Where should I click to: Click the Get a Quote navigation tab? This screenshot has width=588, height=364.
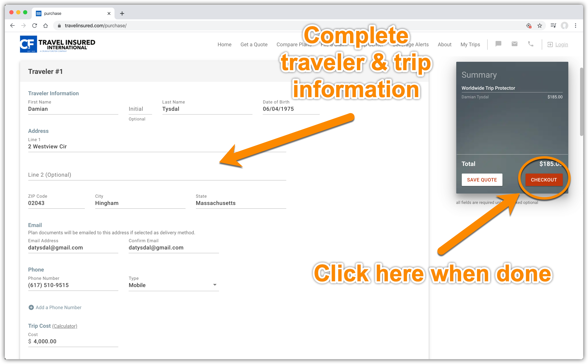click(254, 44)
